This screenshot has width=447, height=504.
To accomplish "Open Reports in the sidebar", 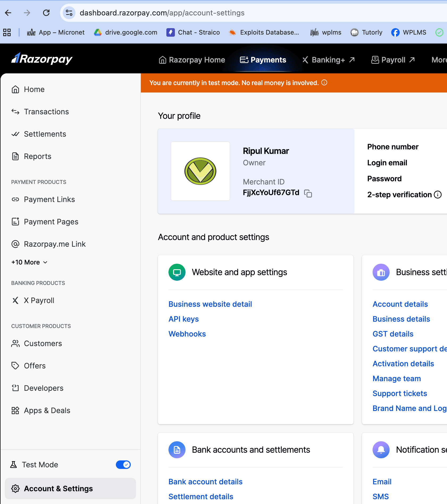I will point(70,156).
